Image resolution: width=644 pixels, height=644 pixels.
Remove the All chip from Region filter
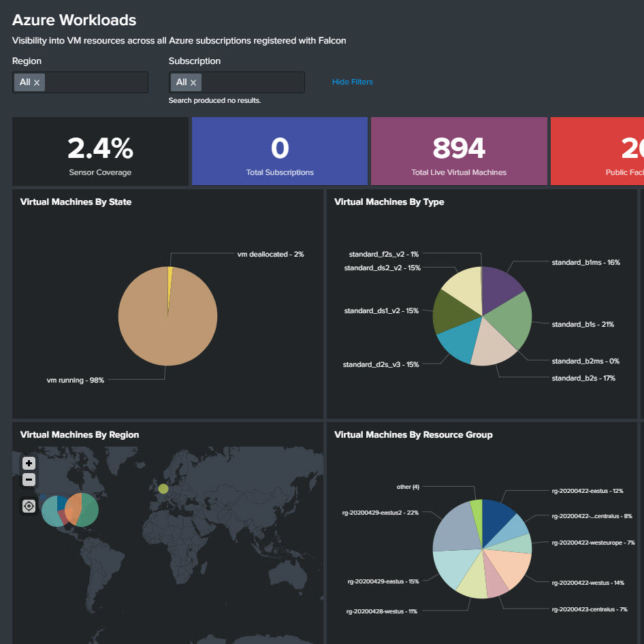[x=37, y=82]
